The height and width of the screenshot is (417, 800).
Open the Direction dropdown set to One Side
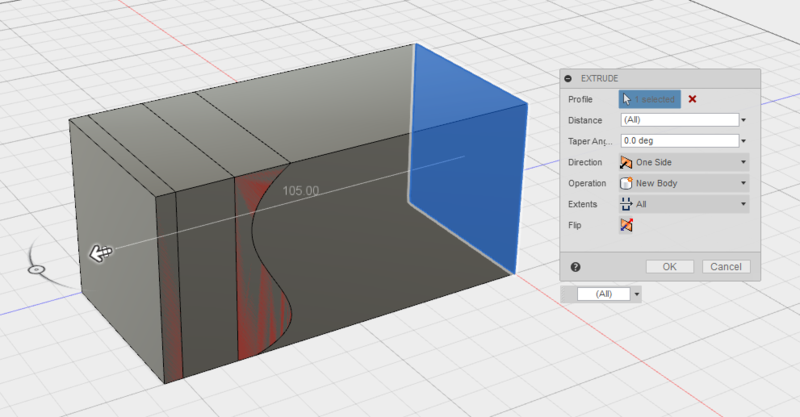[x=684, y=162]
